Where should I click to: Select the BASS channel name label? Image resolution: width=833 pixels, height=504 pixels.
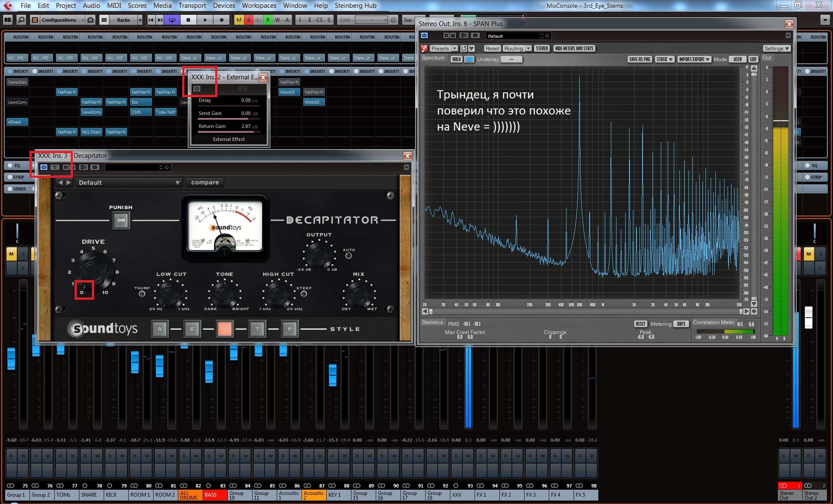tap(215, 495)
